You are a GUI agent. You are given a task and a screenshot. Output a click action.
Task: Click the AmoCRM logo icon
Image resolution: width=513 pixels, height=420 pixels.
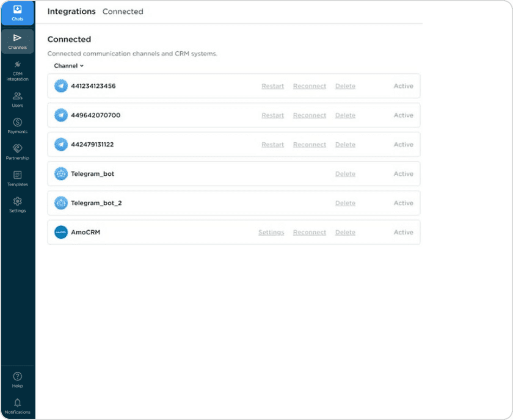point(61,232)
